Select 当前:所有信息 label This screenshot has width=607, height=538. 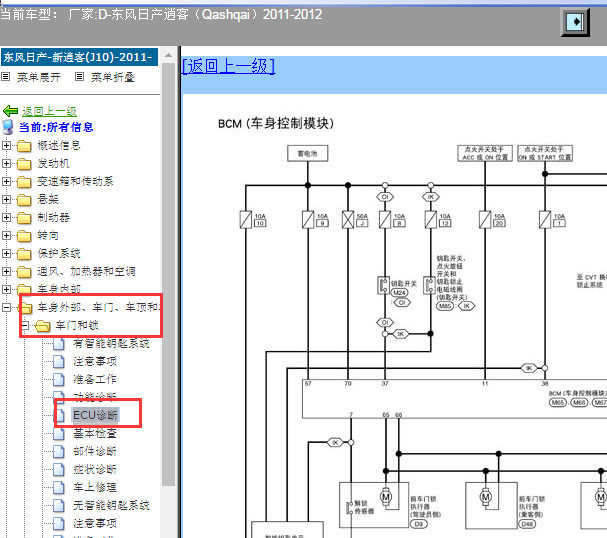(56, 127)
